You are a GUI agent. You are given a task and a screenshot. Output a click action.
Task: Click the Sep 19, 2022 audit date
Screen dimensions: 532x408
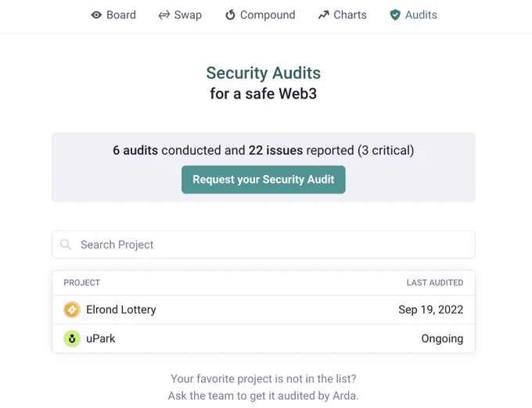431,310
